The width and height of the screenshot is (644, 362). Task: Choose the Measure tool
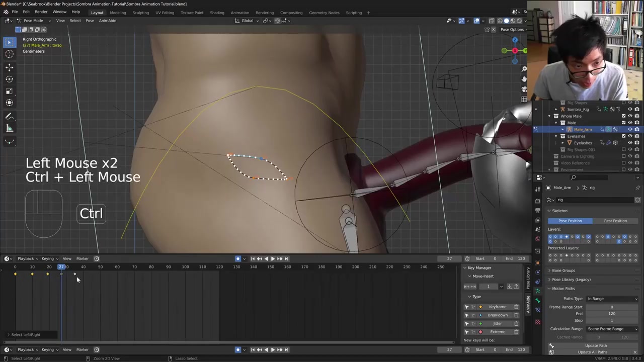coord(9,129)
